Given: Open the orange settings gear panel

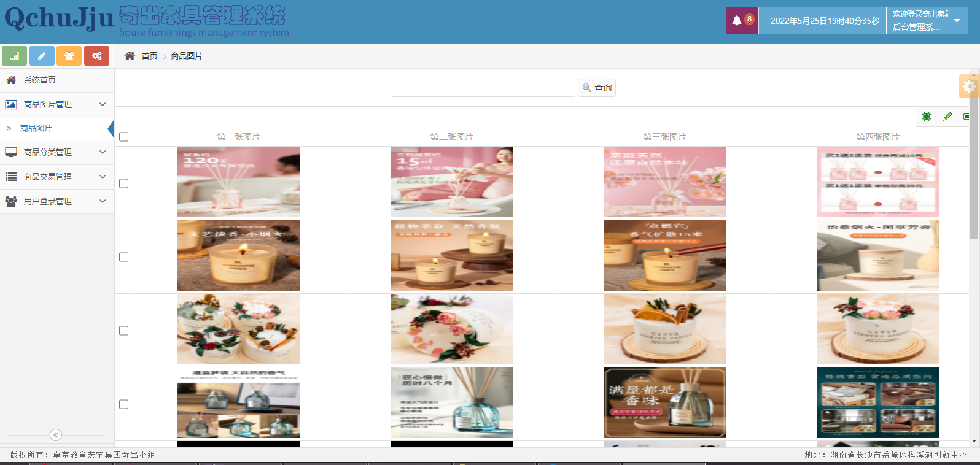Looking at the screenshot, I should pos(969,86).
